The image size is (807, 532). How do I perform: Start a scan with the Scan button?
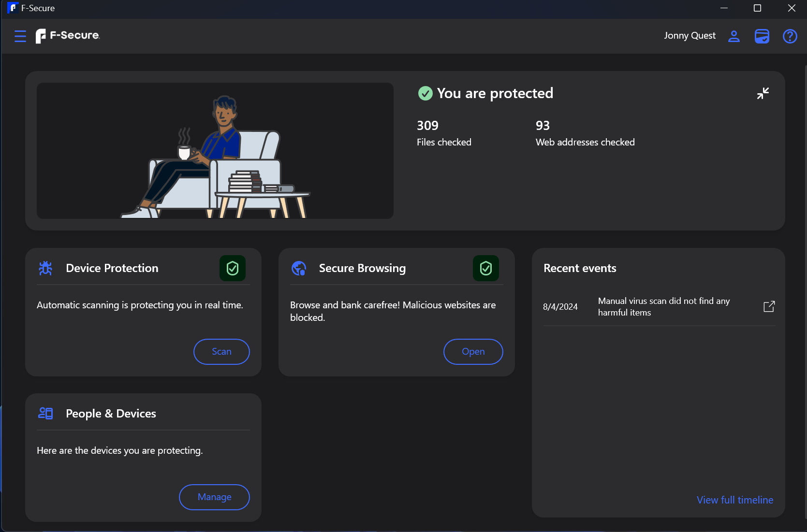point(221,352)
